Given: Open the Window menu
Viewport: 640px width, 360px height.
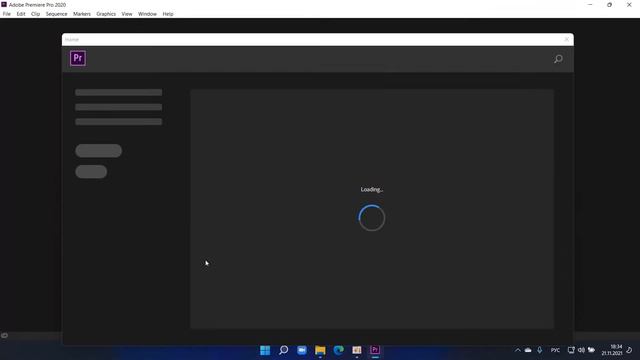Looking at the screenshot, I should (147, 14).
